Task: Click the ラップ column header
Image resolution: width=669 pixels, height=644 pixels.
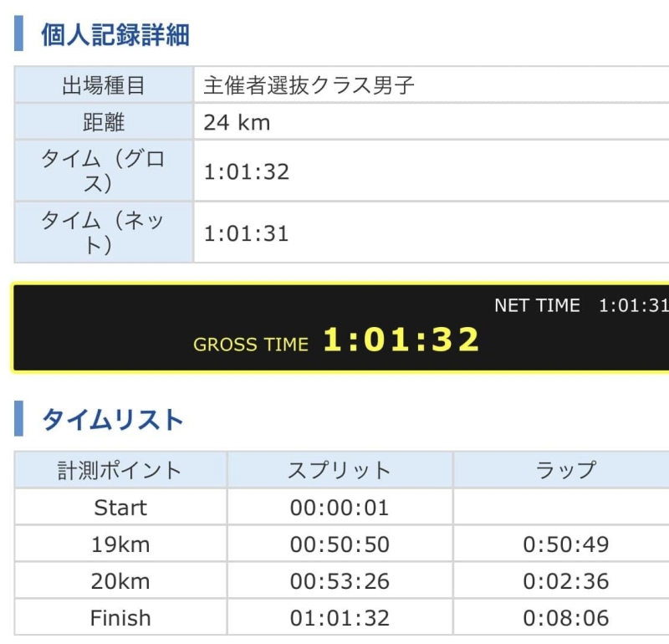Action: [566, 470]
